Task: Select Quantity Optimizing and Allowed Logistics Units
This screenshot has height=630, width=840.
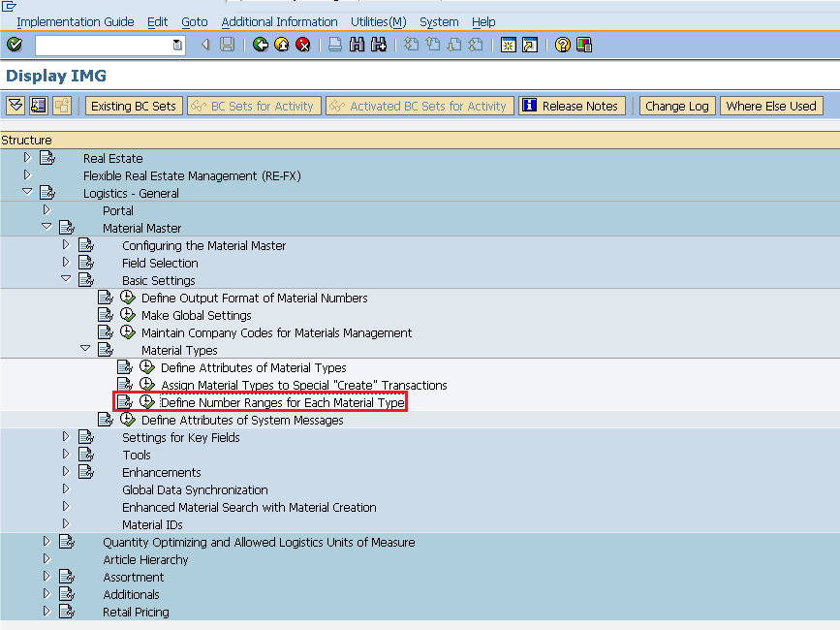Action: click(259, 542)
